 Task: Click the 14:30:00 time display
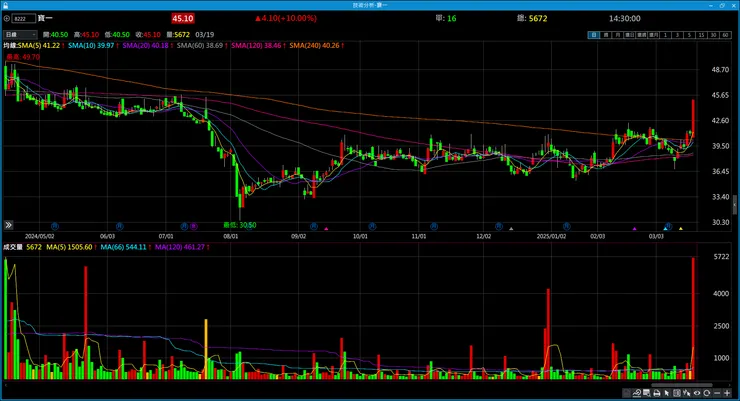pos(624,18)
